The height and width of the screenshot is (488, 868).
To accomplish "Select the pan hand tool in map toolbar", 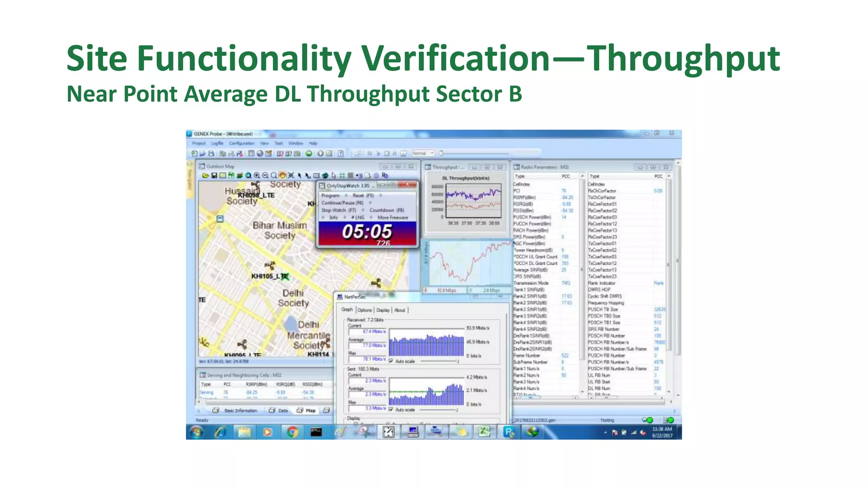I will (282, 175).
